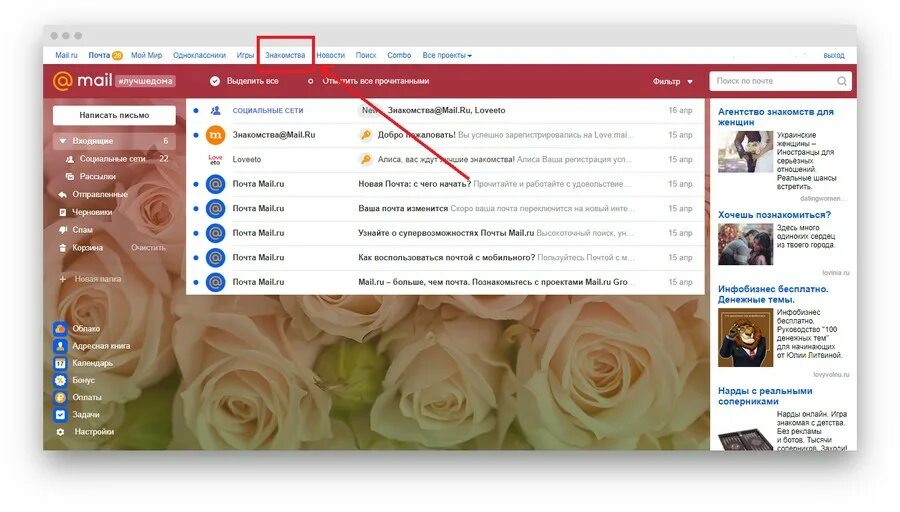The image size is (900, 512).
Task: Open the Настройки gear icon
Action: [x=60, y=432]
